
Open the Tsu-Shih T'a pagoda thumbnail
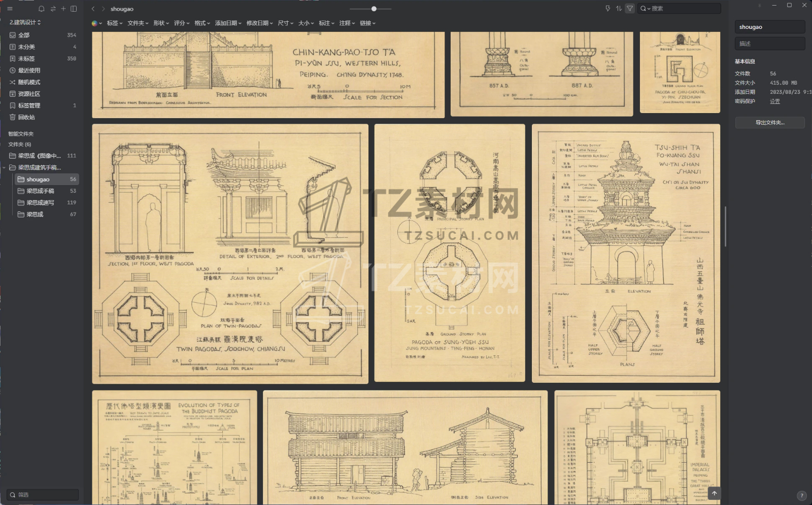click(x=626, y=253)
